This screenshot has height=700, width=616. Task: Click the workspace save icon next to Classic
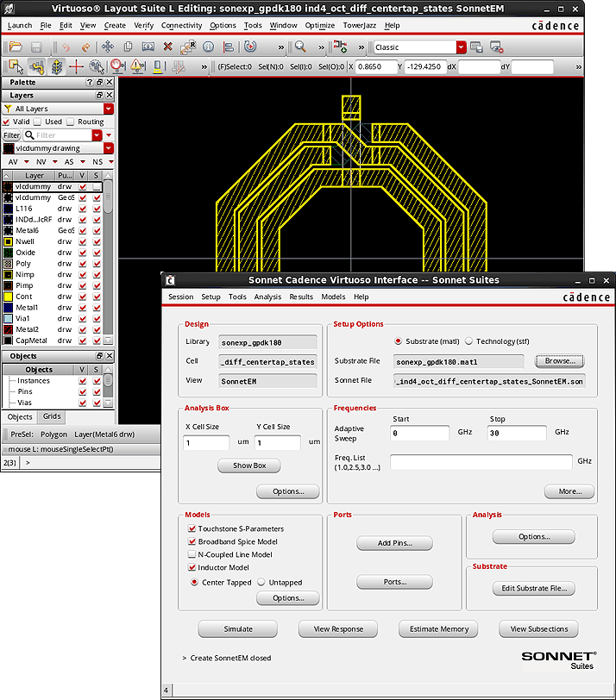[x=476, y=47]
